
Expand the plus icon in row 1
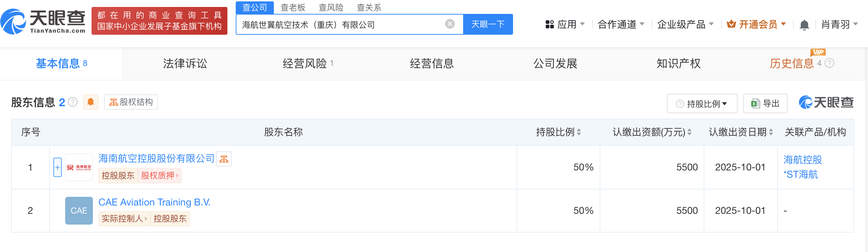point(58,167)
